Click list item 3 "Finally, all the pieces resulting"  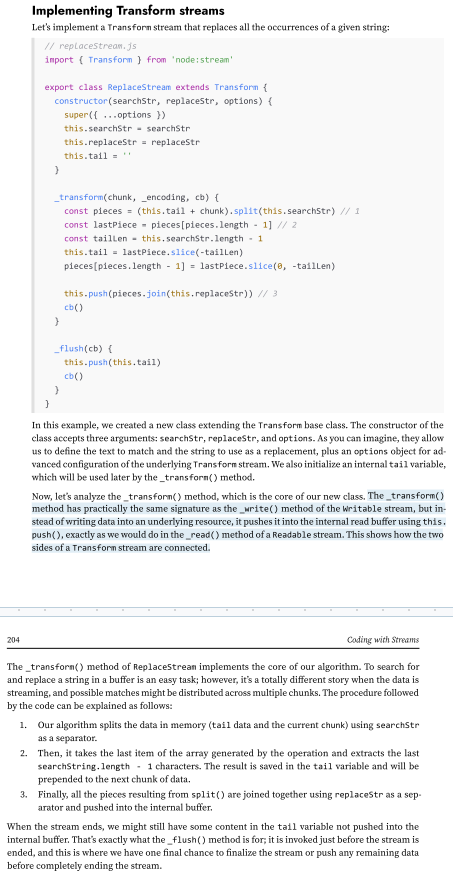pos(219,801)
